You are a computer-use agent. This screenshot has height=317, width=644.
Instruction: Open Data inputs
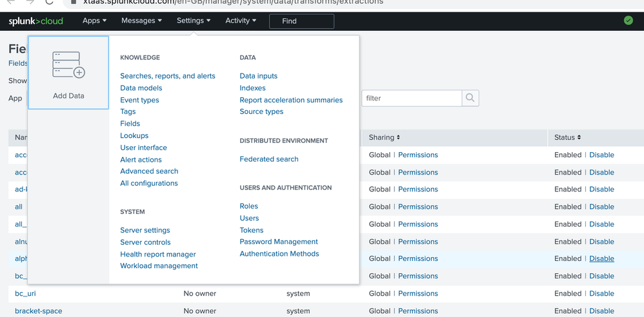click(x=258, y=76)
